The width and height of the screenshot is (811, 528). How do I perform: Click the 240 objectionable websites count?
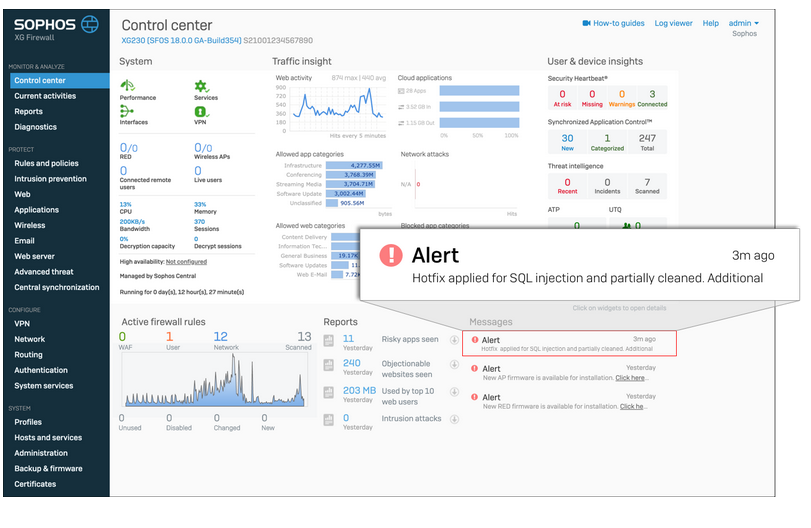(352, 363)
